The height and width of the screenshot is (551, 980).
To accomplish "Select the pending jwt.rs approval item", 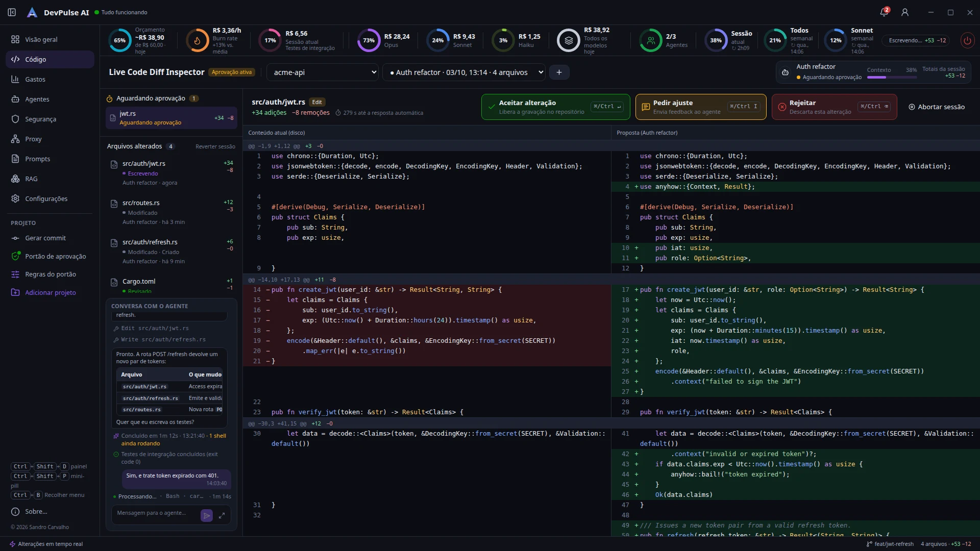I will [x=171, y=118].
